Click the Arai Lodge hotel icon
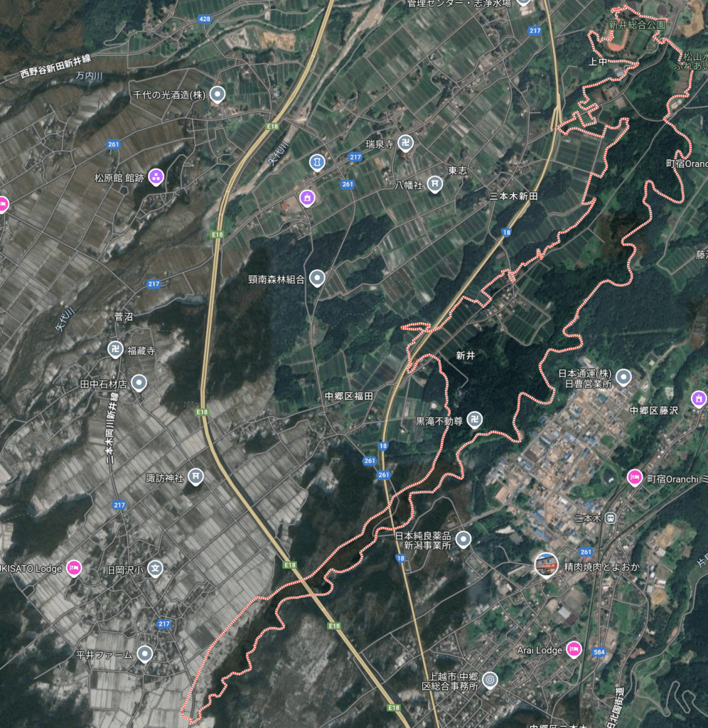The width and height of the screenshot is (708, 728). pyautogui.click(x=574, y=650)
